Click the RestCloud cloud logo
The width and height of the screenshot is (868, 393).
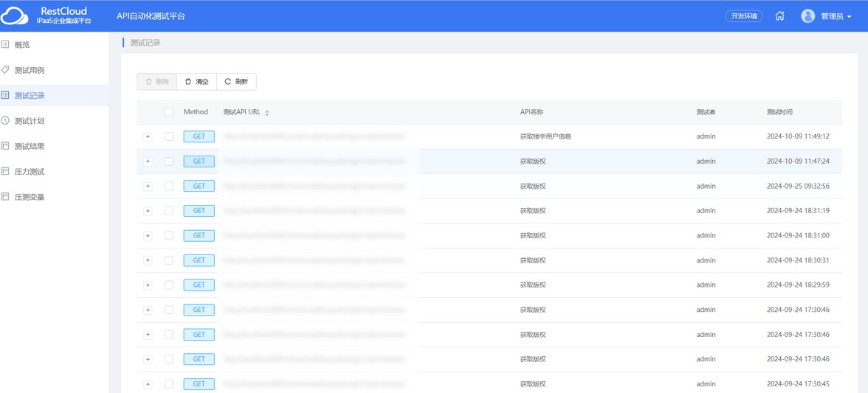[15, 15]
